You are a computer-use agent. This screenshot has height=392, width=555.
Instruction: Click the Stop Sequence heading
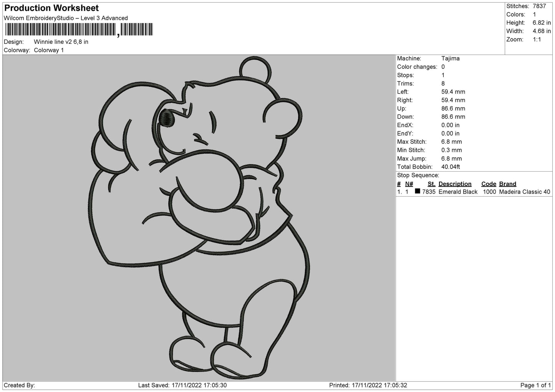click(418, 175)
